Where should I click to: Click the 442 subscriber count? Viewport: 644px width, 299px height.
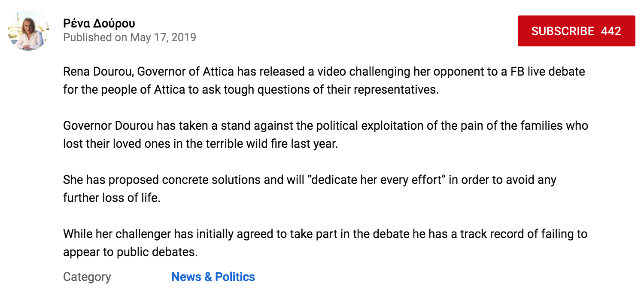coord(611,31)
